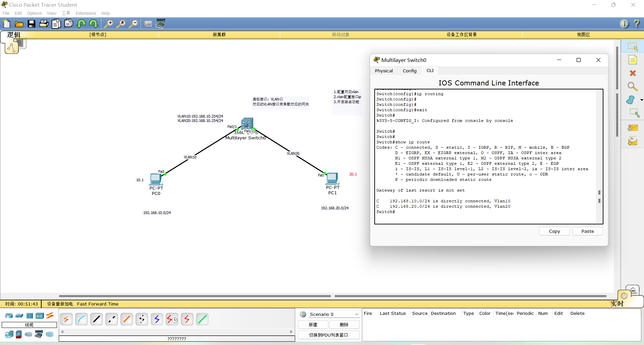This screenshot has width=644, height=345.
Task: Select the Wireless Devices category icon
Action: click(40, 316)
